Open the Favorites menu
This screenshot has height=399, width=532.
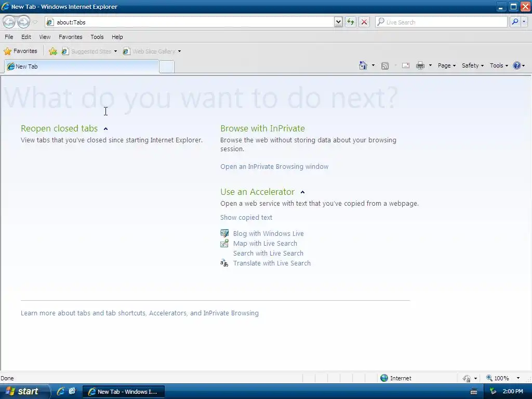pos(71,37)
